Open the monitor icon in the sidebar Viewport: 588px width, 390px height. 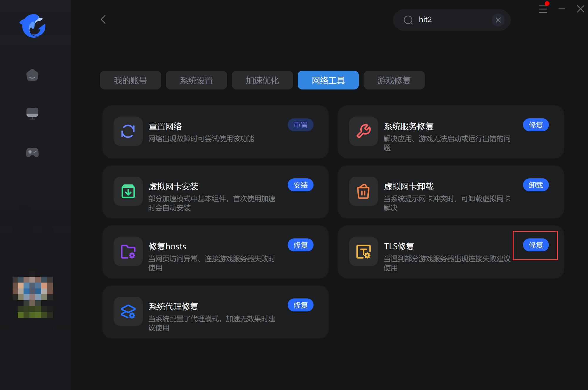pos(32,113)
